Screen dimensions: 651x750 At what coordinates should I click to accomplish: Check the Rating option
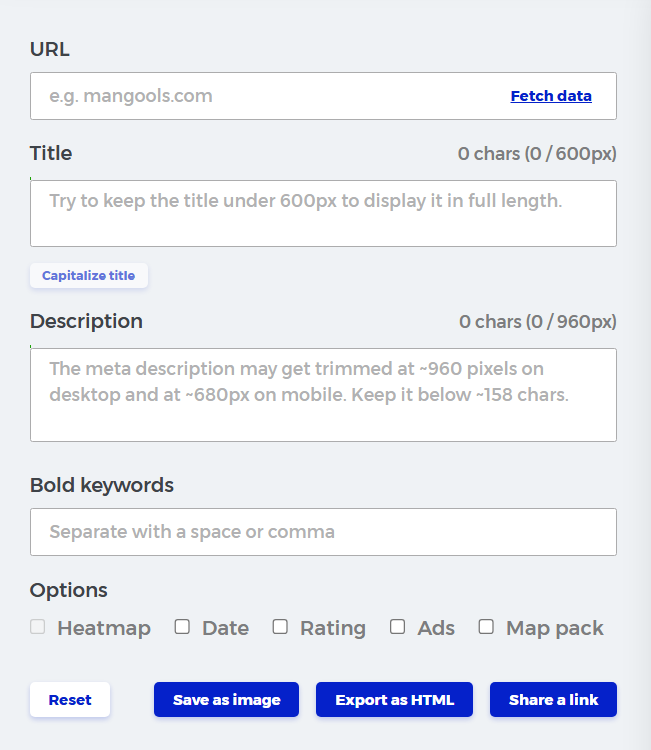tap(280, 627)
